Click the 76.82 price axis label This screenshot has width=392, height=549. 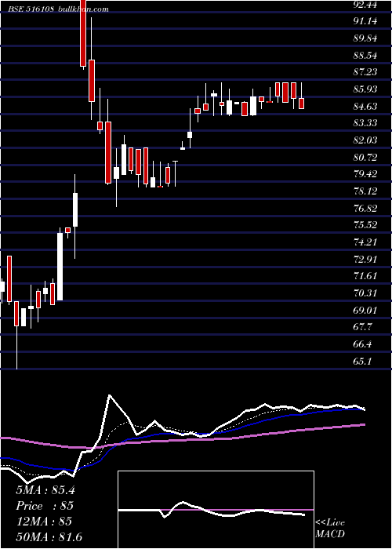(x=365, y=208)
